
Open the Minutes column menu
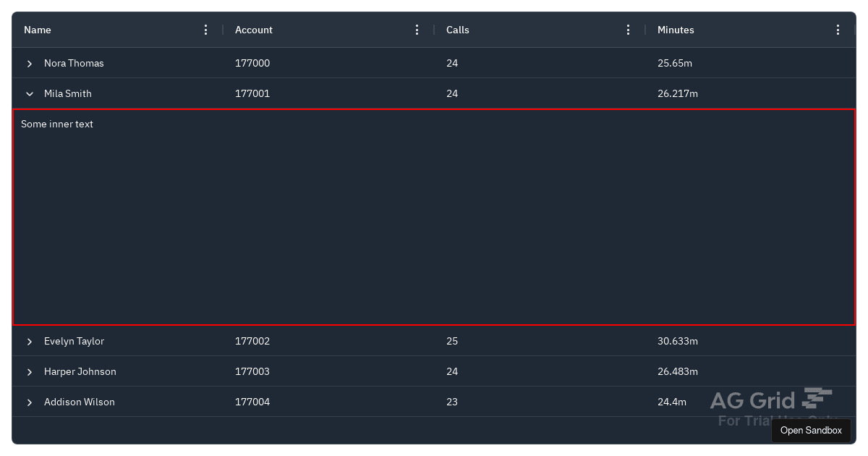[838, 30]
